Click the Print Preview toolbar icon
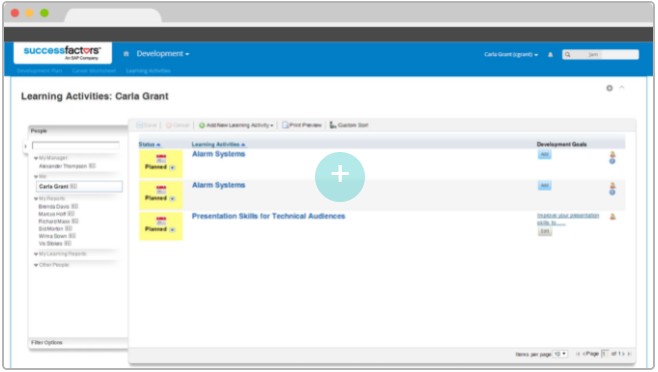 coord(286,125)
